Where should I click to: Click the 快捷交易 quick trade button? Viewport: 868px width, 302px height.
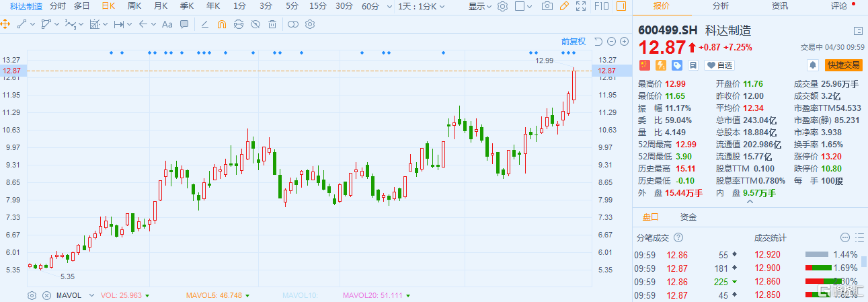click(x=843, y=65)
